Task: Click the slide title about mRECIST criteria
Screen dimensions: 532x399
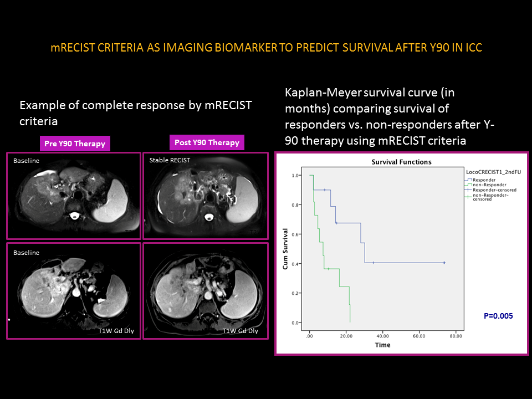Action: pos(266,48)
